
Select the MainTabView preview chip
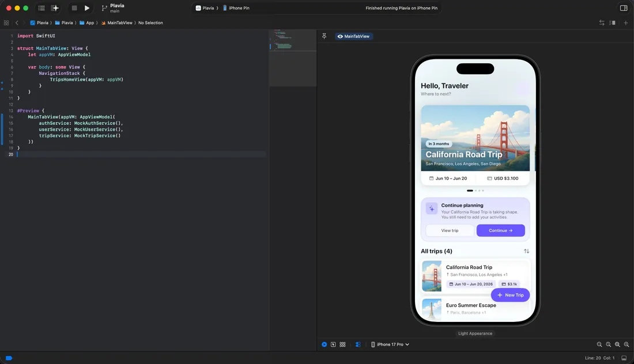354,36
